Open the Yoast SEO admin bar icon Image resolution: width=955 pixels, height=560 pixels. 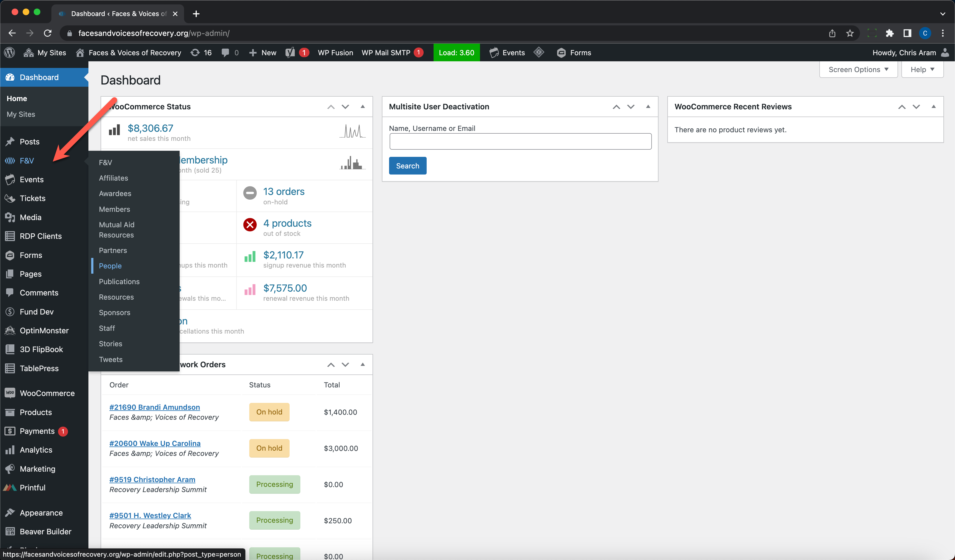click(290, 53)
